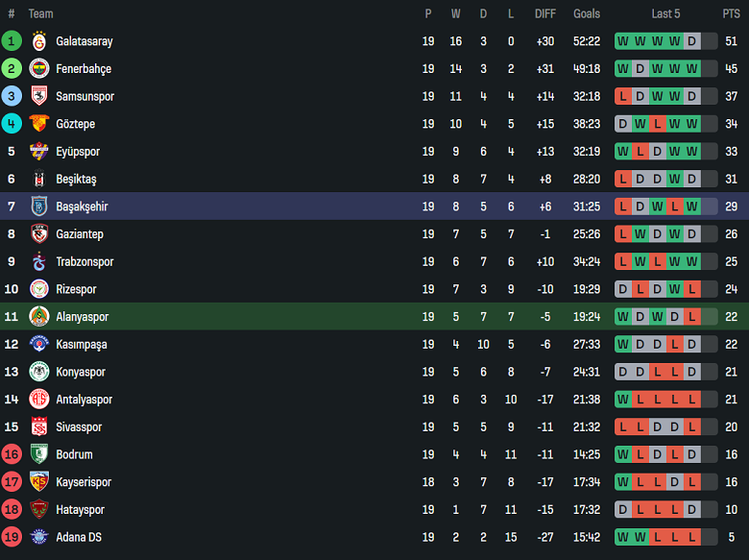The height and width of the screenshot is (560, 749).
Task: Click the red rank 19 position badge
Action: (x=12, y=537)
